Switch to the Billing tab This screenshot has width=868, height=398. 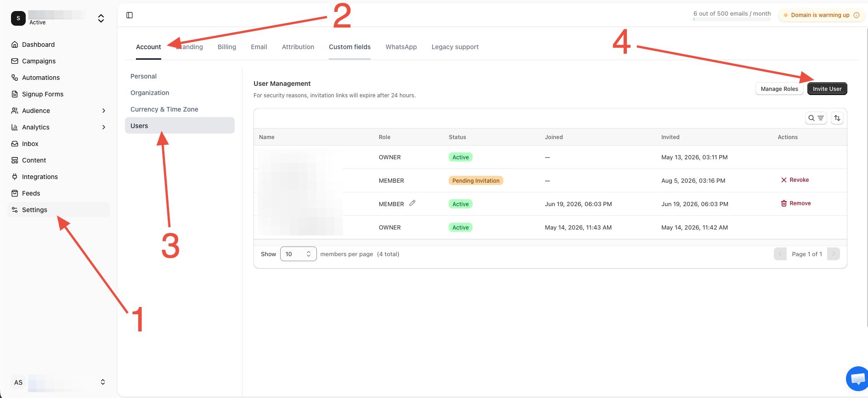[x=227, y=47]
